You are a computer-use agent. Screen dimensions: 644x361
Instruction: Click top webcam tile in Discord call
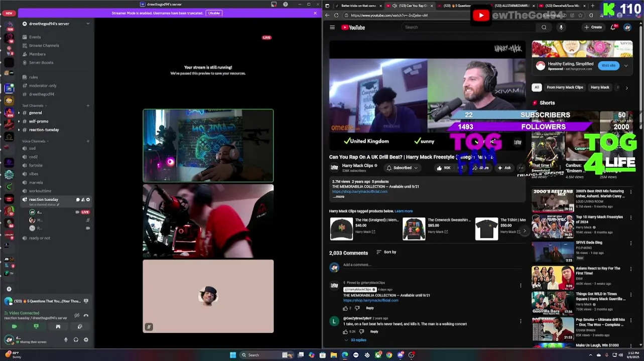point(208,145)
